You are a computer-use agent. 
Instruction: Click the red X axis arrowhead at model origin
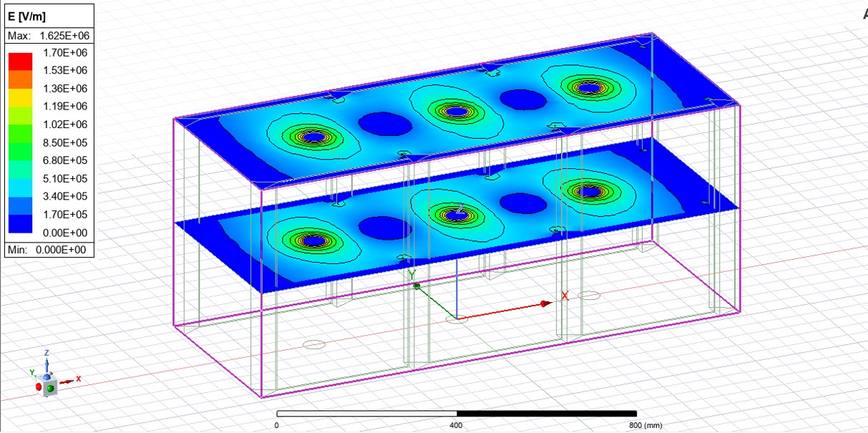546,303
